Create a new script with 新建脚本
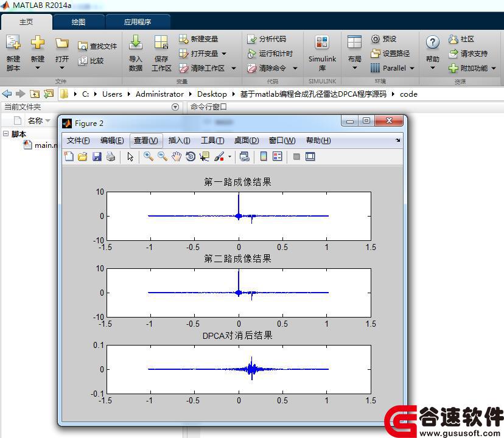This screenshot has width=504, height=438. [13, 53]
